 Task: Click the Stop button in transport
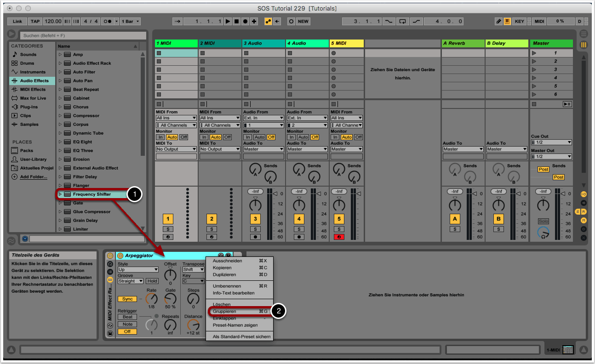click(x=236, y=21)
